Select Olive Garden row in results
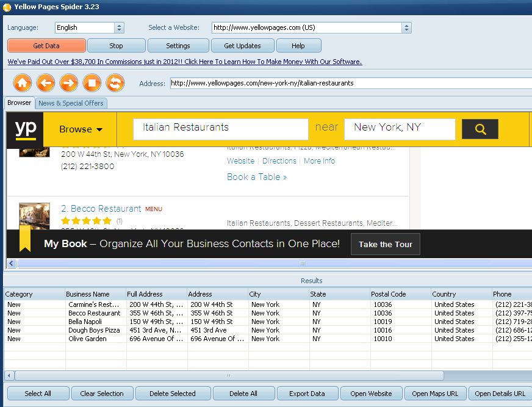532x407 pixels. tap(268, 339)
